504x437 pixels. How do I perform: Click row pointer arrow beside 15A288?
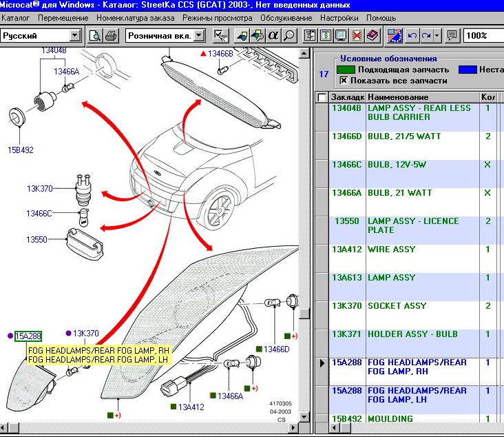(x=322, y=363)
